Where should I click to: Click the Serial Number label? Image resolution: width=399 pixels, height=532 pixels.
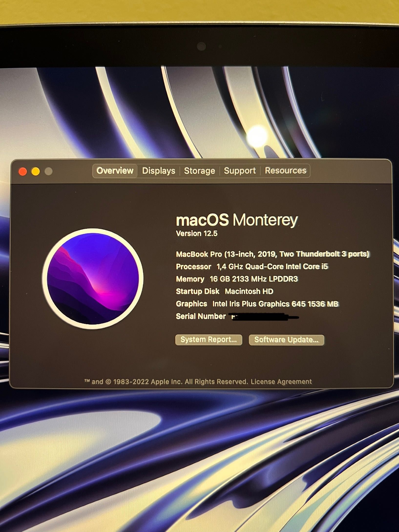click(201, 316)
